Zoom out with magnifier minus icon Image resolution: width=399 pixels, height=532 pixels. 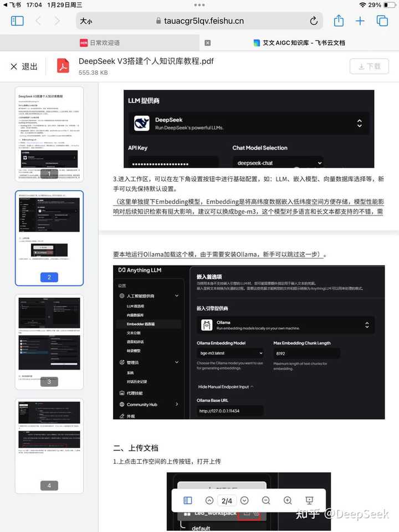pyautogui.click(x=267, y=500)
